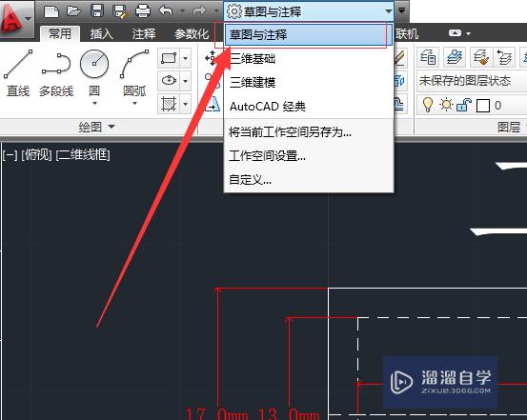The image size is (527, 420).
Task: Expand the Ellipse tool dropdown arrow
Action: 185,81
